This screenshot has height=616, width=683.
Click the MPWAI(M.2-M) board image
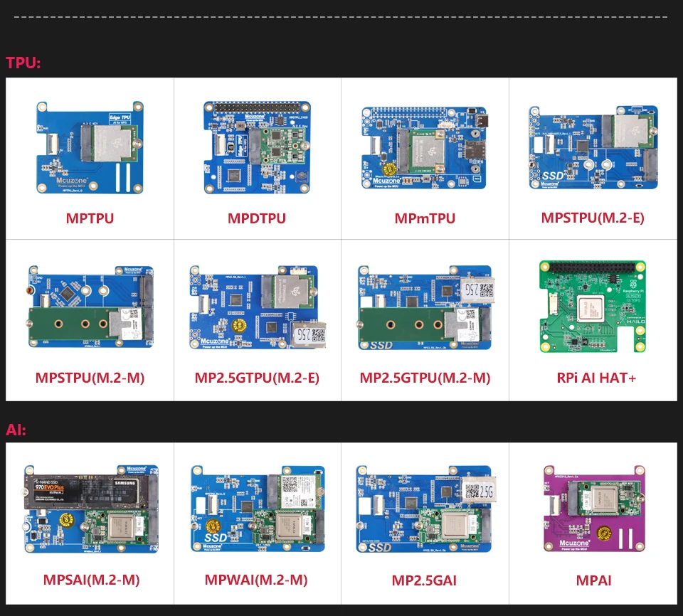(257, 509)
